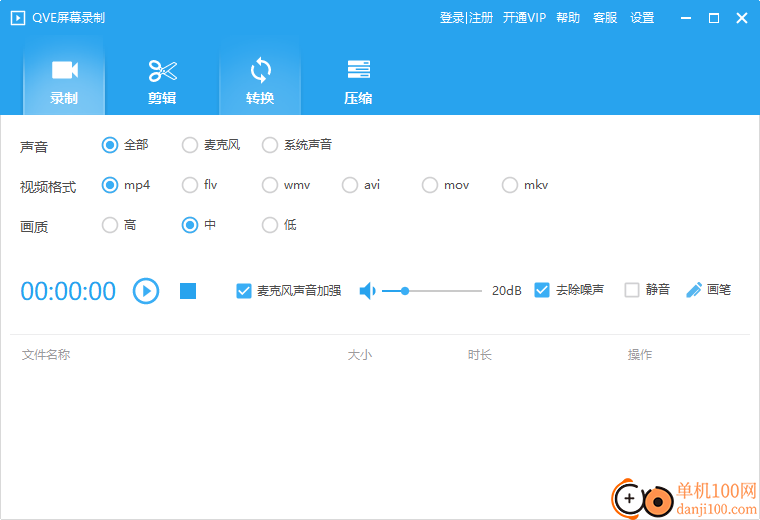
Task: Go to the 压缩 compress tab
Action: [x=358, y=79]
